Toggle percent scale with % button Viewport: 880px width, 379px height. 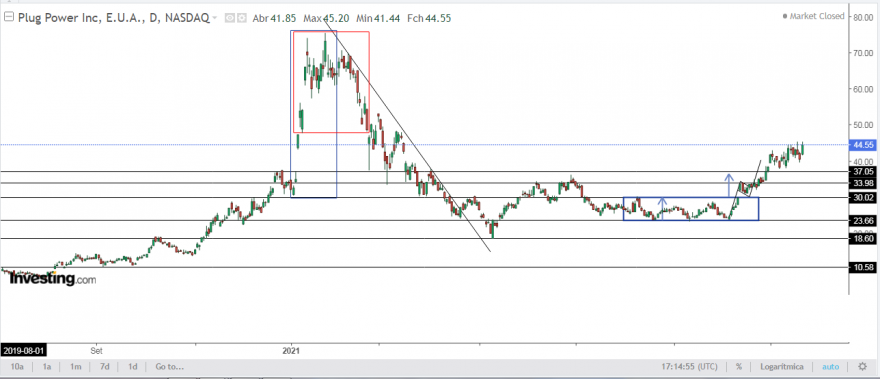pyautogui.click(x=739, y=367)
